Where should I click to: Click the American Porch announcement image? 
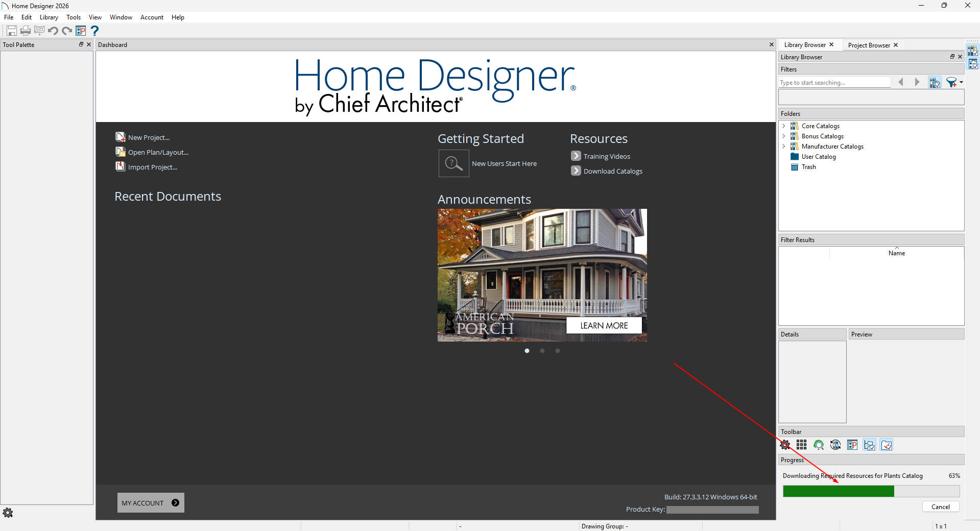pos(542,275)
